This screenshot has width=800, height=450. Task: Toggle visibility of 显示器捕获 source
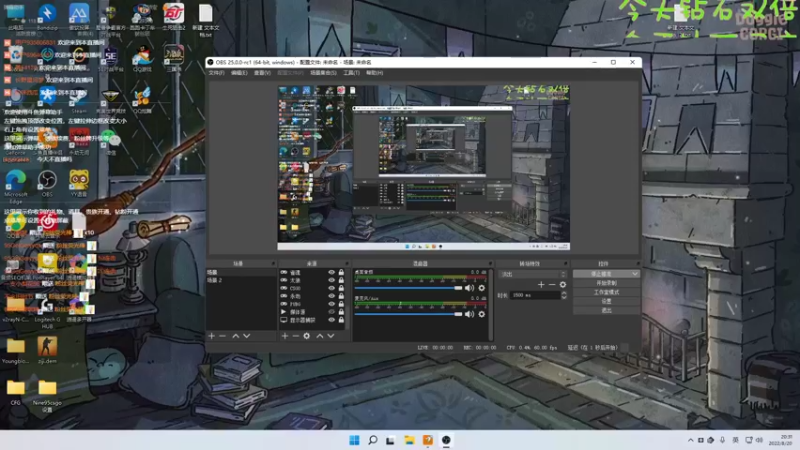pos(332,320)
